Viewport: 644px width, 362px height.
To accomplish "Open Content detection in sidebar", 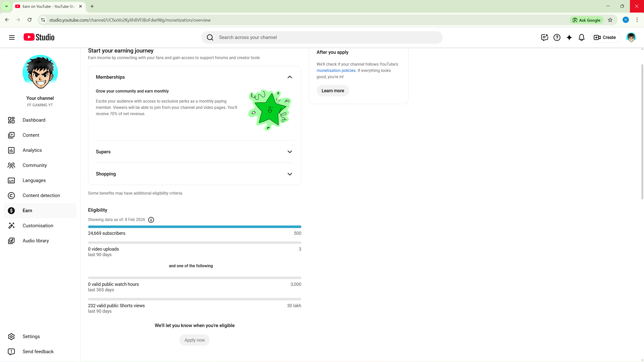I will [41, 196].
